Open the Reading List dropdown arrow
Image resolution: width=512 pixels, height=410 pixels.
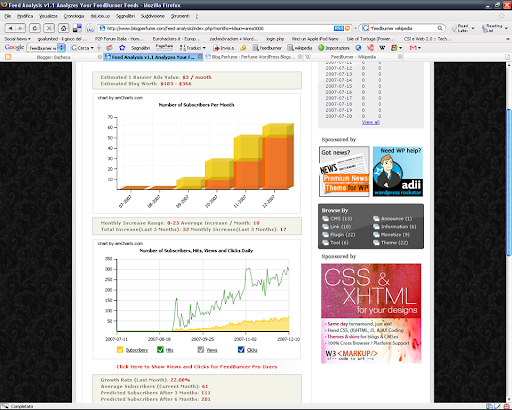pos(506,28)
